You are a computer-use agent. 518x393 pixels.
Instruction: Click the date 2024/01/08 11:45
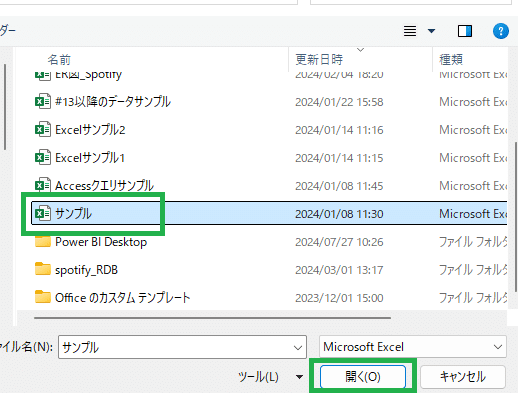[x=339, y=186]
